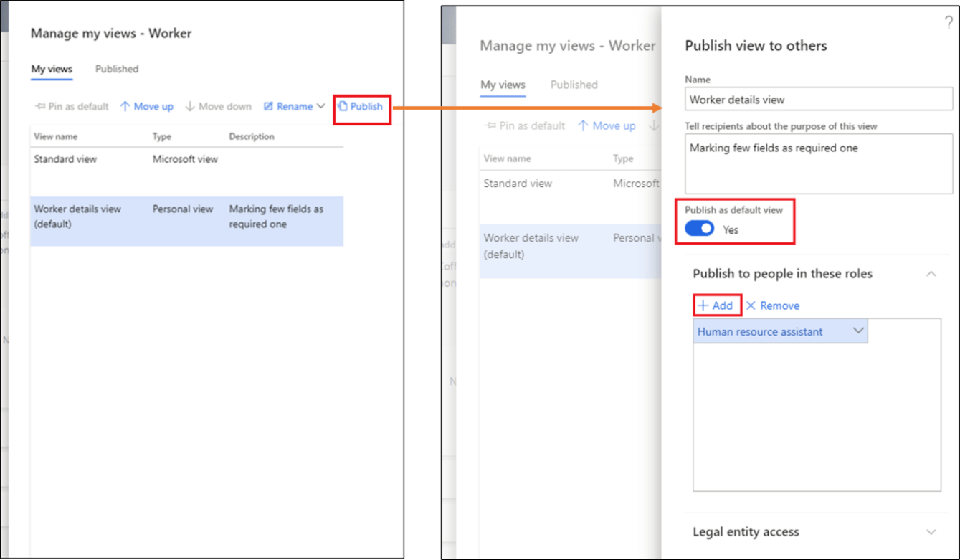Open help via the question mark icon

click(x=949, y=22)
